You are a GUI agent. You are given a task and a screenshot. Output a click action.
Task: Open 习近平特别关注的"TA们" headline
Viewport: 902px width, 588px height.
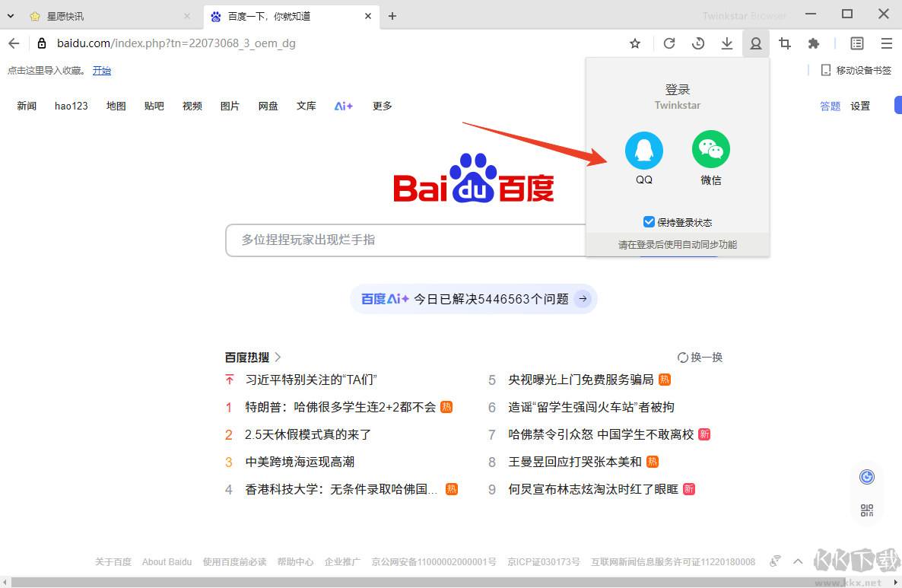click(x=310, y=380)
